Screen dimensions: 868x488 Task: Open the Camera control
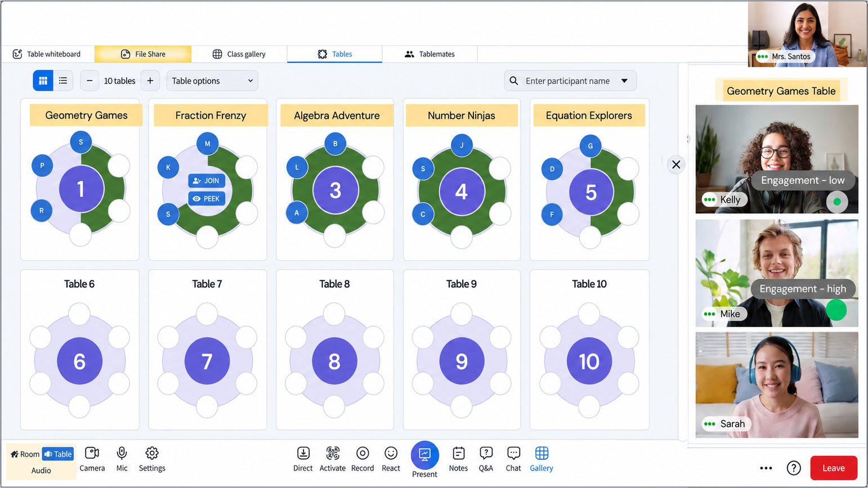click(x=92, y=453)
